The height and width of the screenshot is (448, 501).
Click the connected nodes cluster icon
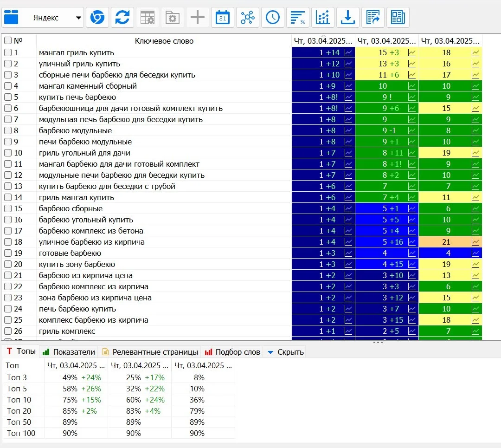tap(248, 17)
